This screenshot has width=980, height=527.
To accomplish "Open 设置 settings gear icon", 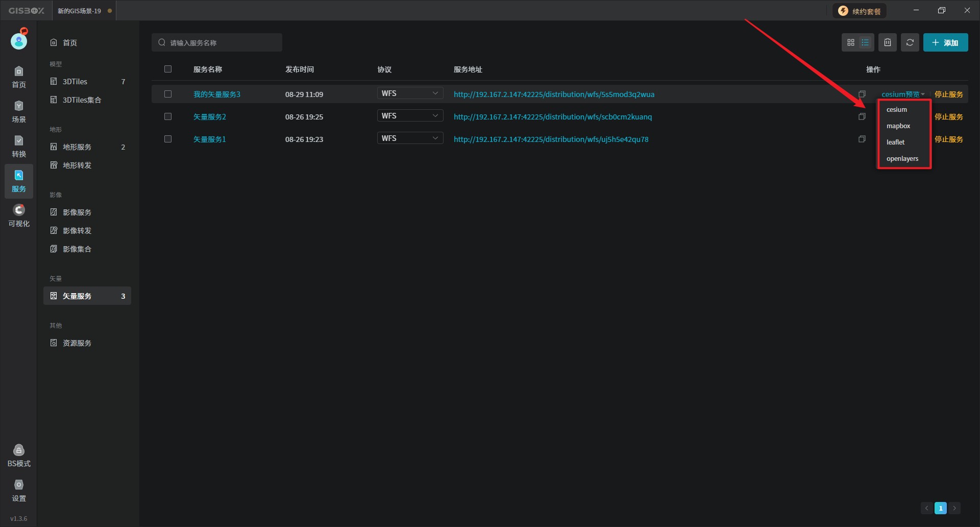I will pyautogui.click(x=19, y=490).
